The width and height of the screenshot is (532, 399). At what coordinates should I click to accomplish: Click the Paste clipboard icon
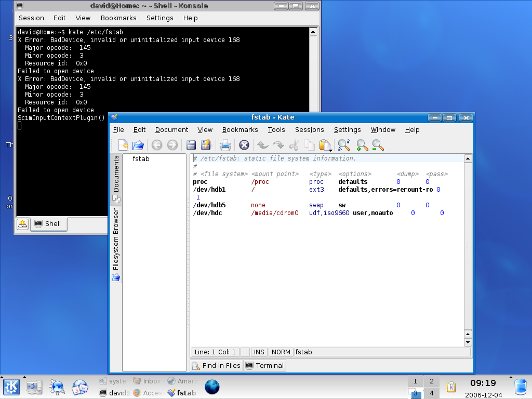(324, 145)
